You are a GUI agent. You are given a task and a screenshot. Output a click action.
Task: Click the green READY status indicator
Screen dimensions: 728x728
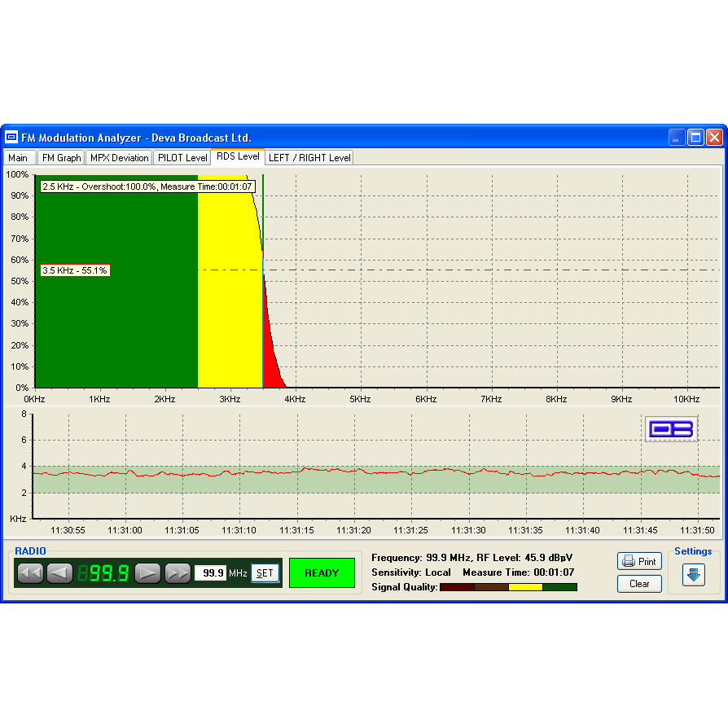point(322,573)
